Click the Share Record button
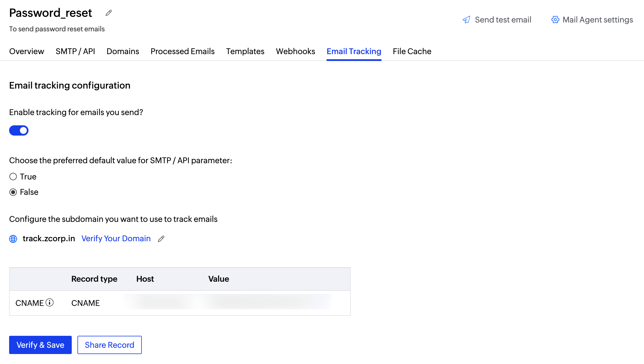Image resolution: width=644 pixels, height=364 pixels. tap(109, 345)
